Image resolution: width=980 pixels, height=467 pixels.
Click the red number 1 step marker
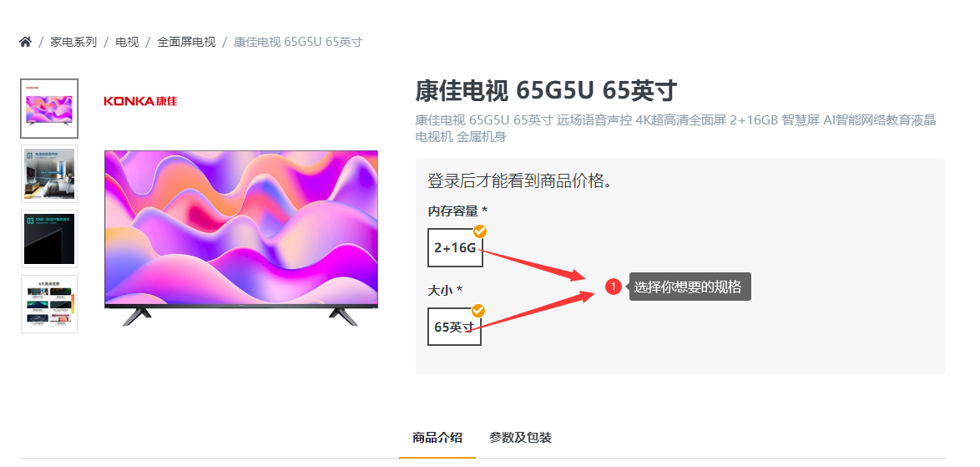(x=613, y=287)
